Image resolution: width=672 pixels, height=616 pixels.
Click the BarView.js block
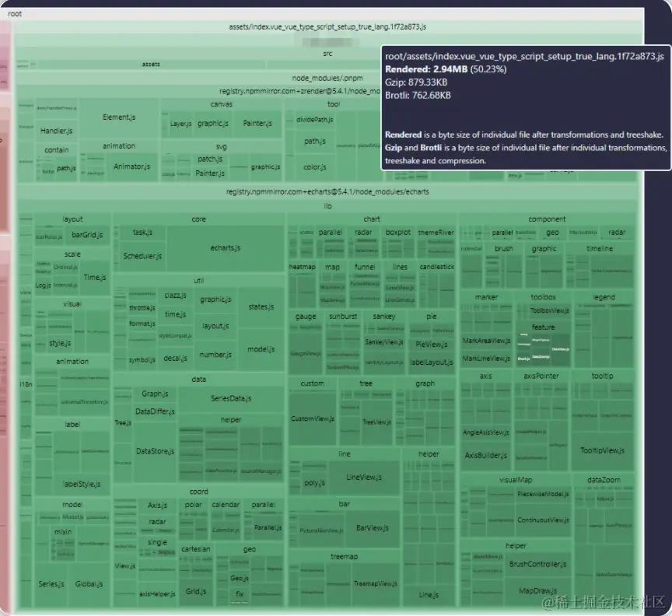[x=372, y=527]
